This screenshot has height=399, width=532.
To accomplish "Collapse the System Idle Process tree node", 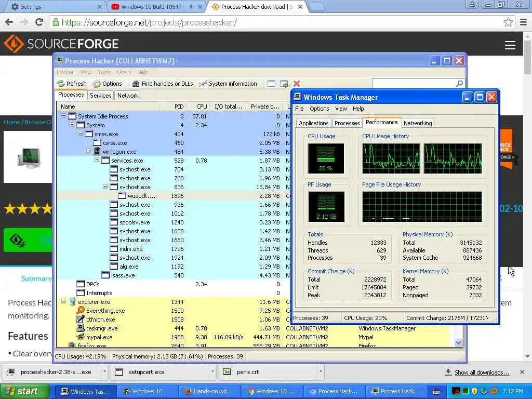I will click(x=63, y=116).
